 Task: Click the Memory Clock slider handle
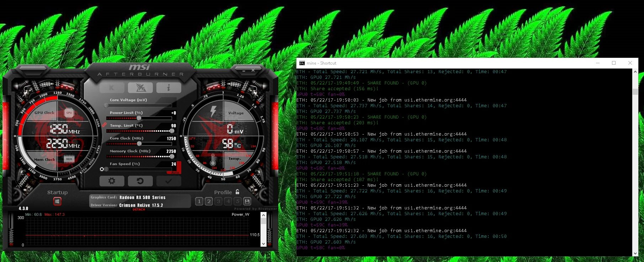(172, 157)
